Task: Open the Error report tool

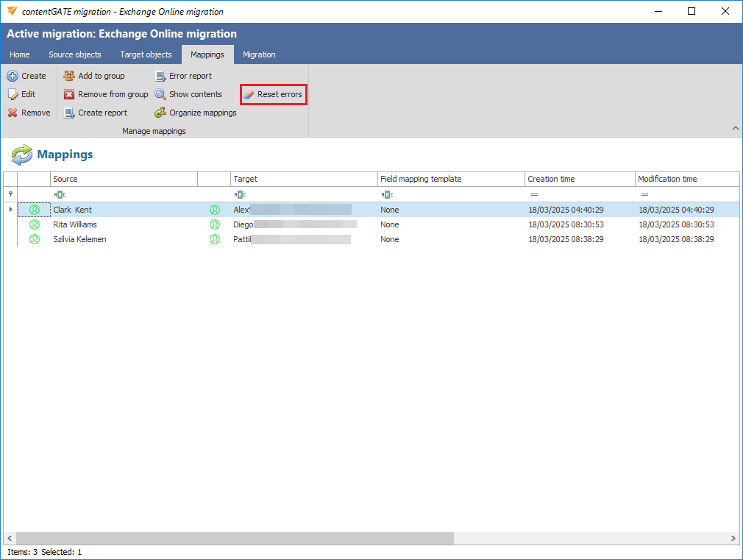Action: click(x=160, y=76)
